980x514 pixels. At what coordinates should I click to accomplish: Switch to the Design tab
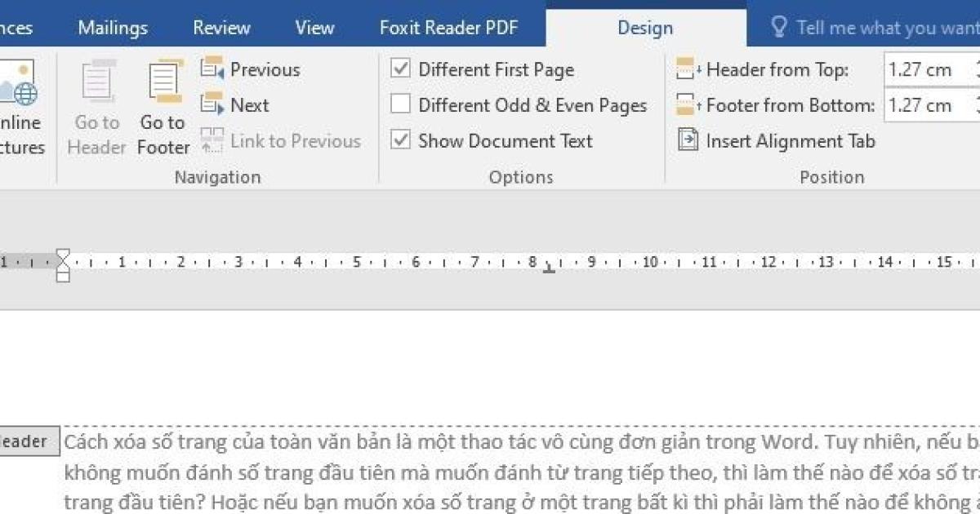(644, 27)
